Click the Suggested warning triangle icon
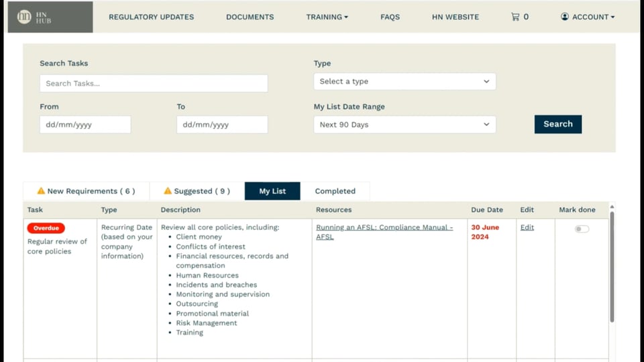This screenshot has width=644, height=362. pyautogui.click(x=168, y=191)
